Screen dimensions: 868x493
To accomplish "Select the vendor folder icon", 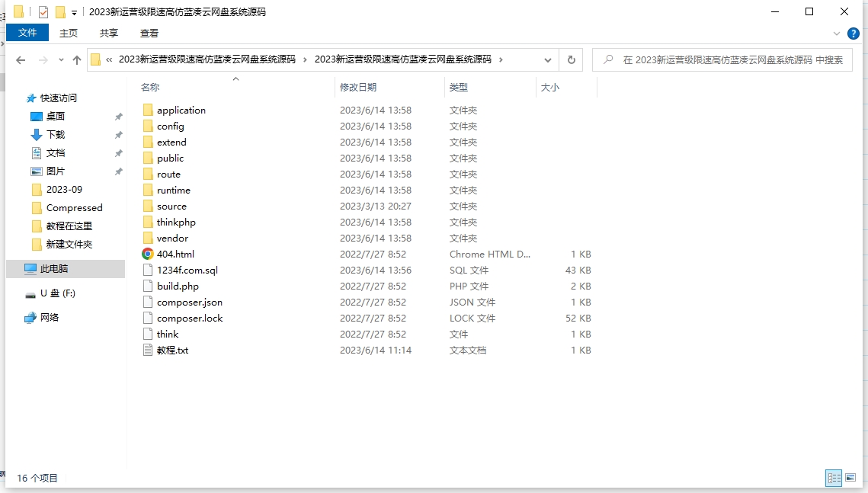I will (x=148, y=238).
